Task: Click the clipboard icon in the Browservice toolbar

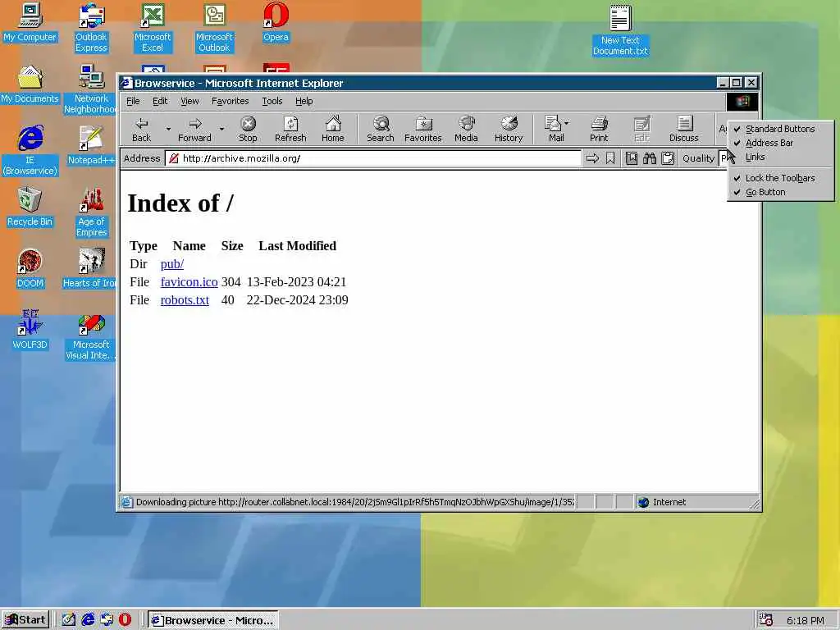Action: tap(668, 158)
